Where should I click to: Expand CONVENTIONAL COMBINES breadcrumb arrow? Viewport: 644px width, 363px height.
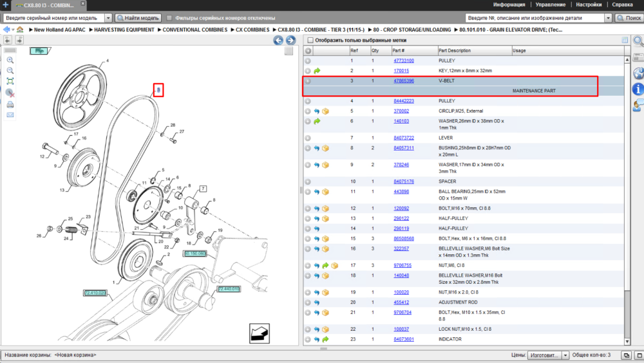point(159,30)
